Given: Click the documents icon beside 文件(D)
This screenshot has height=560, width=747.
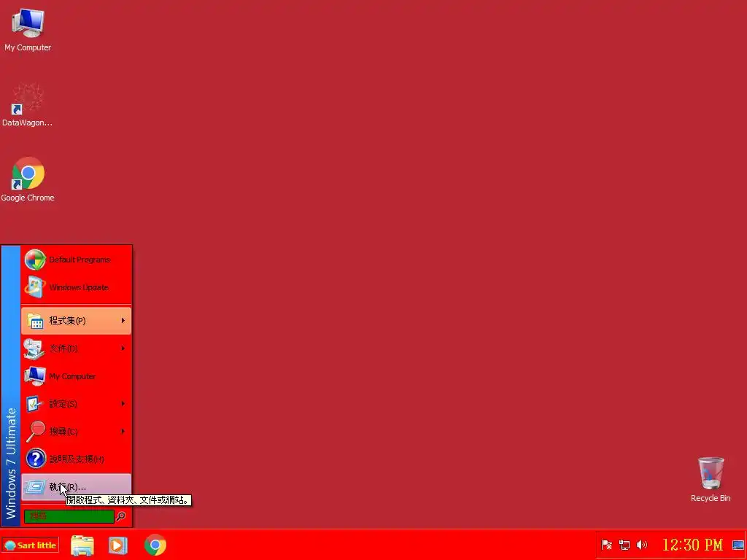Looking at the screenshot, I should point(35,348).
